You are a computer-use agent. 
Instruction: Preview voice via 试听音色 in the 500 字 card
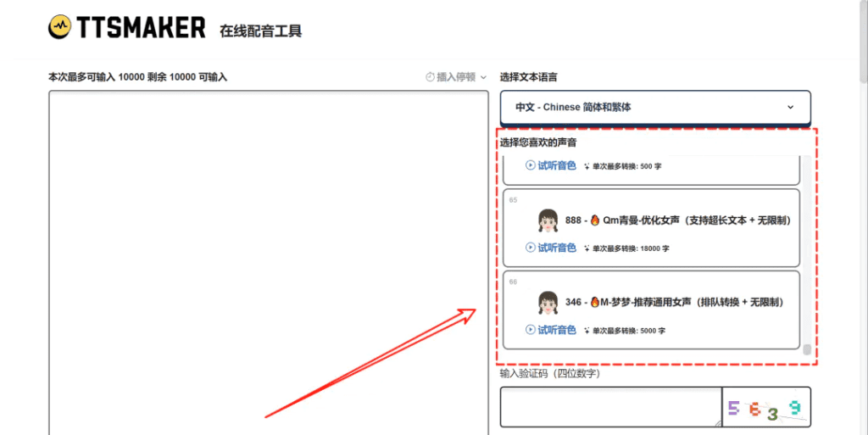click(x=551, y=165)
